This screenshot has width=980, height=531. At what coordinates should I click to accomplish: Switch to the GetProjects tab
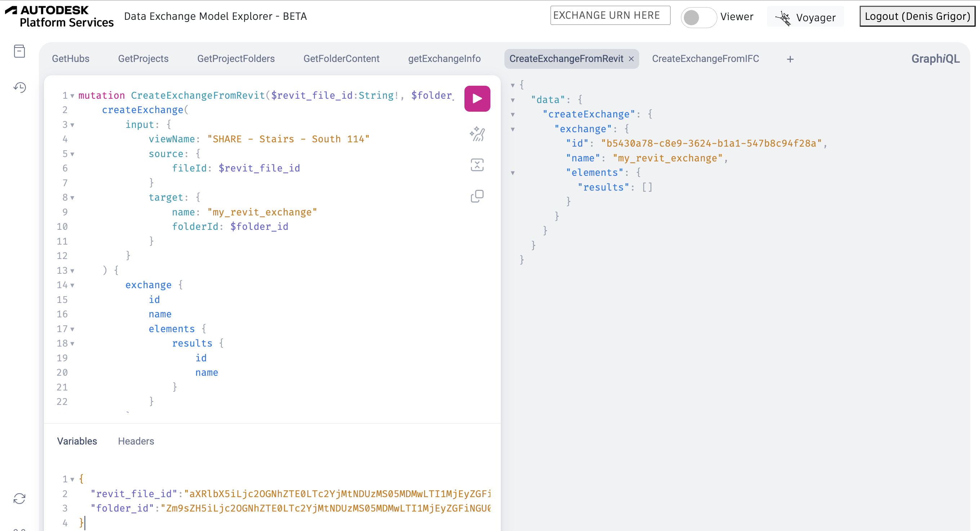143,59
